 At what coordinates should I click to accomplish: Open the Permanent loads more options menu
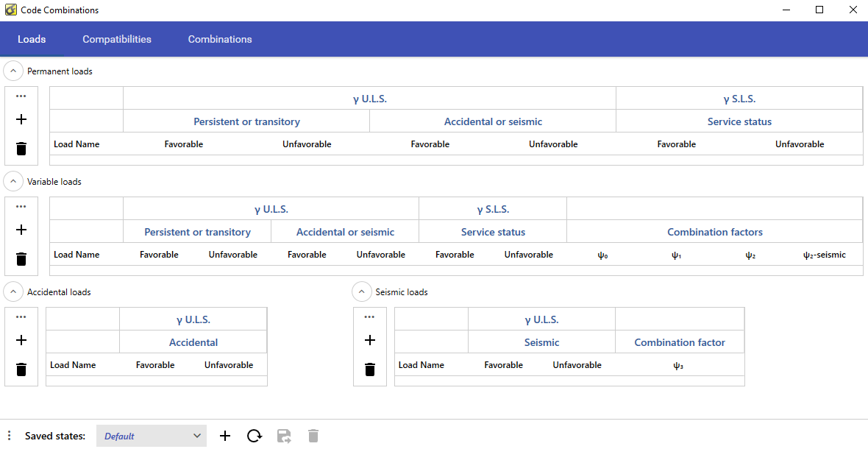pyautogui.click(x=21, y=96)
